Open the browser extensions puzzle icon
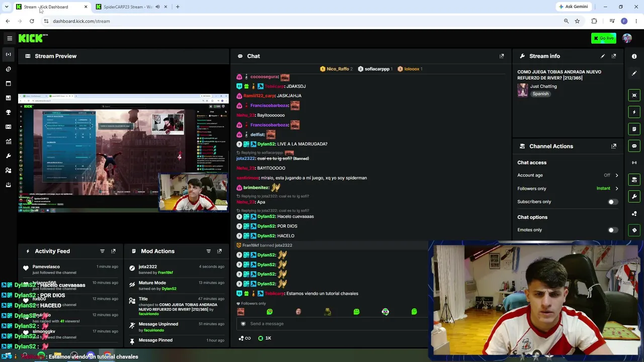644x362 pixels. pyautogui.click(x=594, y=21)
